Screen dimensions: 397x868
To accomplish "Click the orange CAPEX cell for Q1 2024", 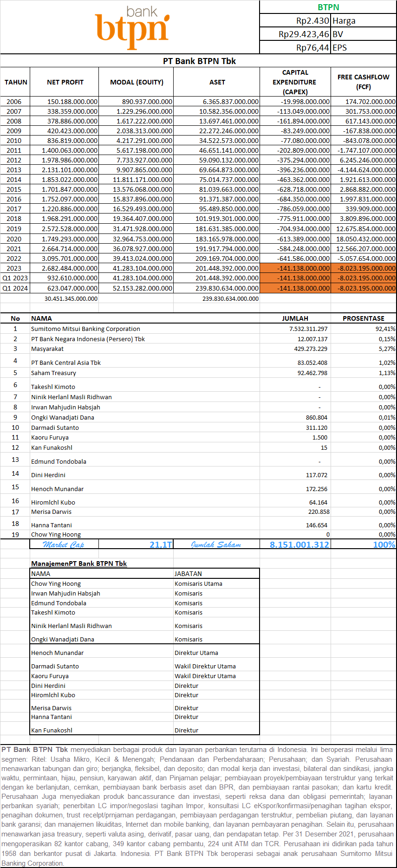I will click(295, 288).
